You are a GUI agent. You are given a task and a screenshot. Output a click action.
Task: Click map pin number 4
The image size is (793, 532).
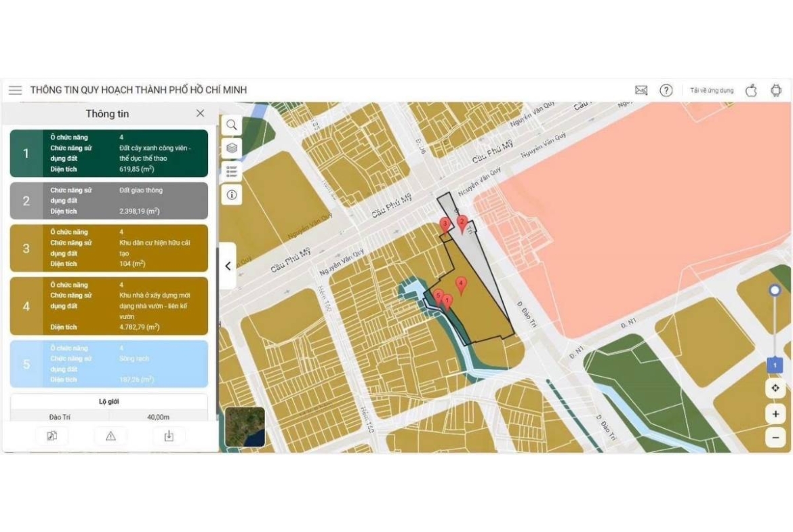[x=461, y=286]
